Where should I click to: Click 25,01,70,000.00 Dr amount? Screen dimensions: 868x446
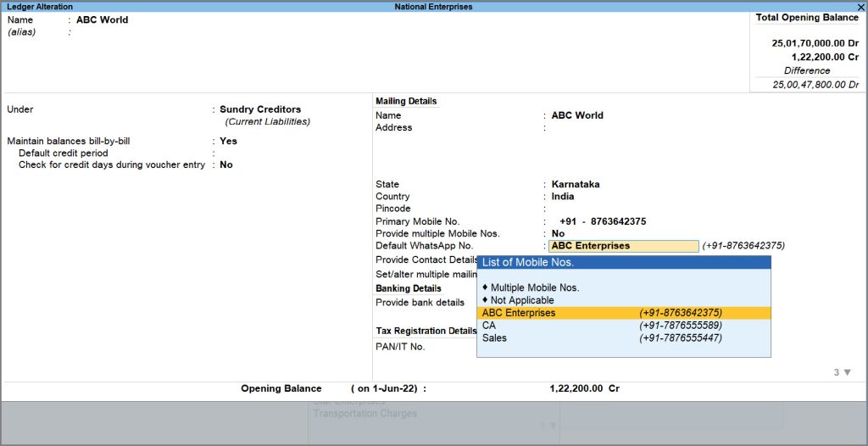pos(815,43)
